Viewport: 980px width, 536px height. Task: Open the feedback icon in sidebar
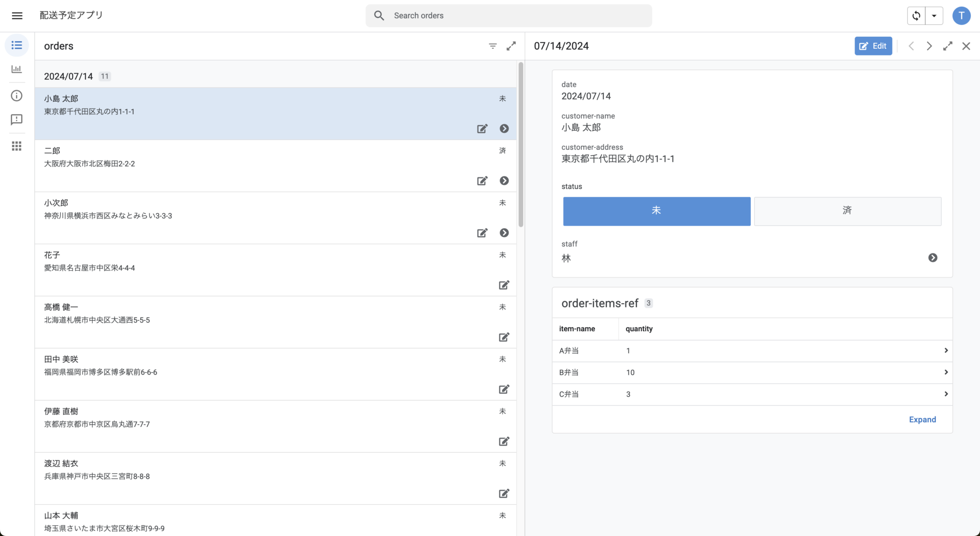coord(17,120)
